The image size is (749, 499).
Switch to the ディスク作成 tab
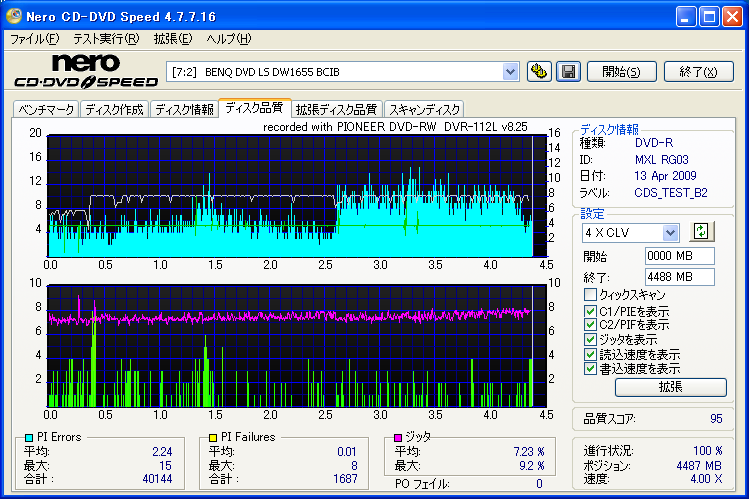click(115, 109)
